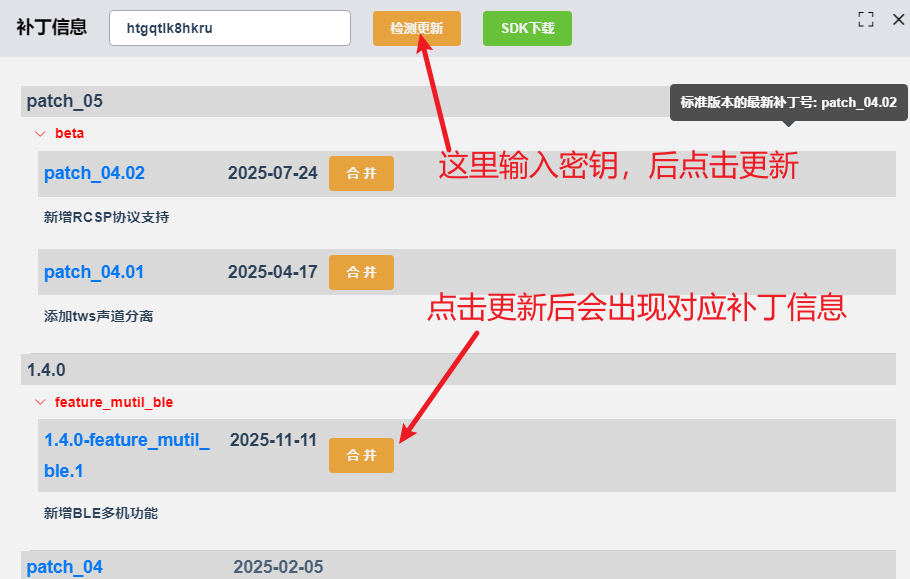Click the description 新增BLE多机功能

point(101,513)
